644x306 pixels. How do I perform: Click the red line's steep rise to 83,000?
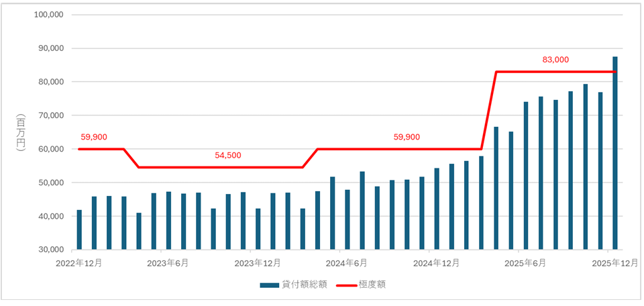(489, 110)
